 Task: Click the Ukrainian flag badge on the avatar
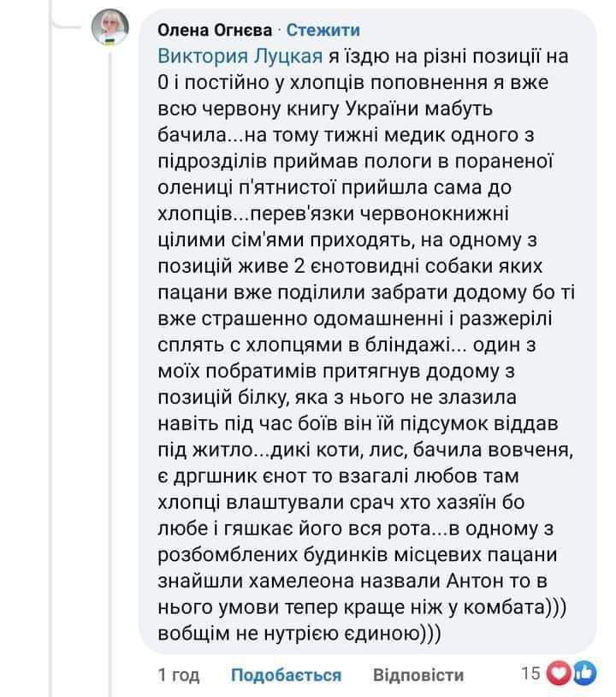(x=110, y=41)
